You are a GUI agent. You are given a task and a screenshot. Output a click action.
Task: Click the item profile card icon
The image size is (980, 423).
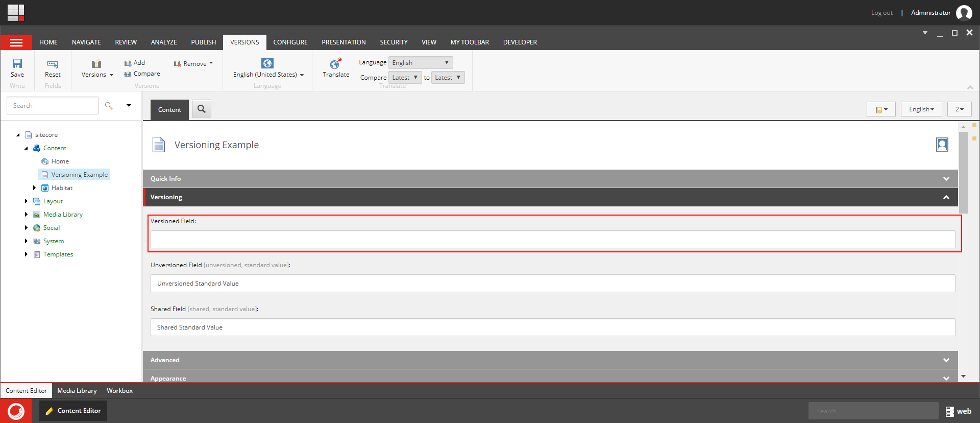[942, 145]
